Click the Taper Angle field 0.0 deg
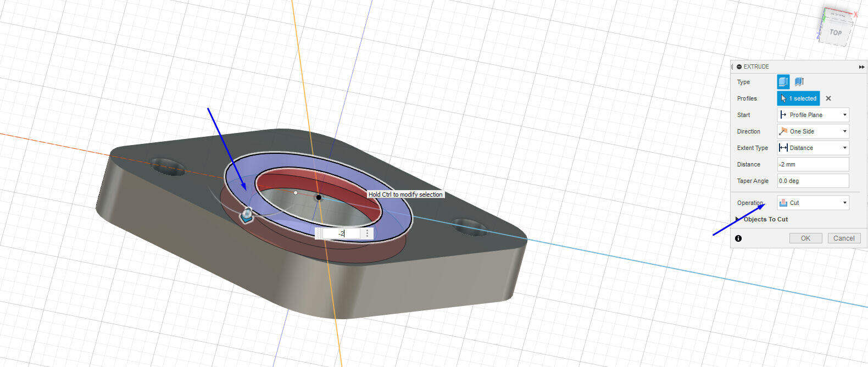The image size is (868, 367). [x=813, y=181]
